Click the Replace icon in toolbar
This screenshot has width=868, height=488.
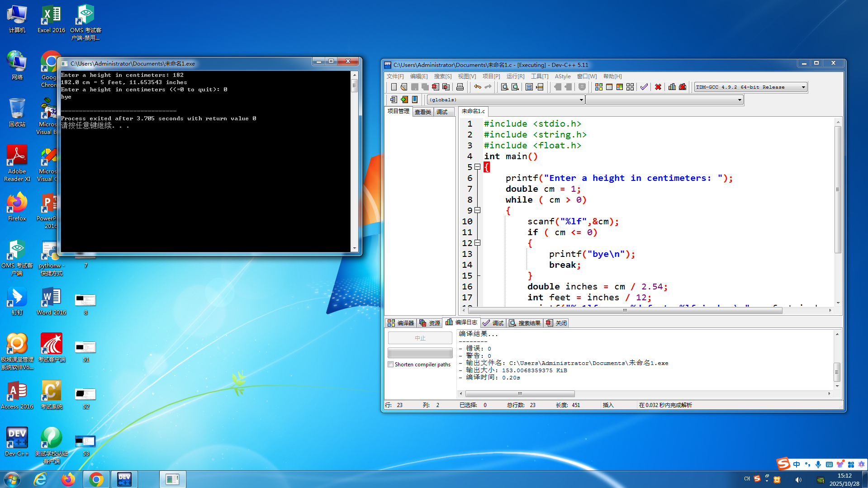(x=515, y=87)
